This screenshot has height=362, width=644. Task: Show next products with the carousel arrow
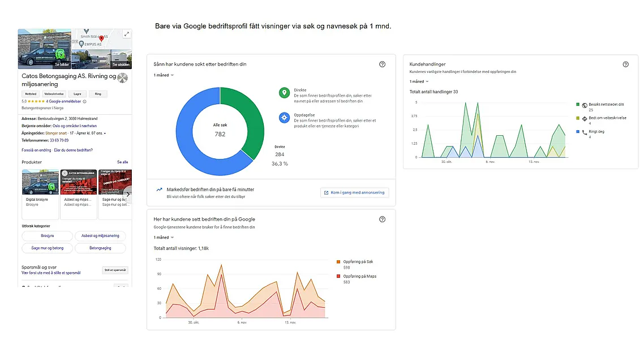(128, 194)
